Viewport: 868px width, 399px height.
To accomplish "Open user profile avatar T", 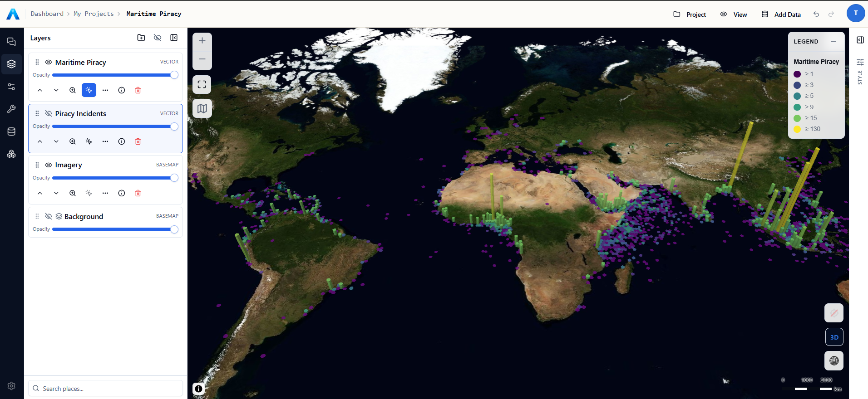I will coord(856,13).
